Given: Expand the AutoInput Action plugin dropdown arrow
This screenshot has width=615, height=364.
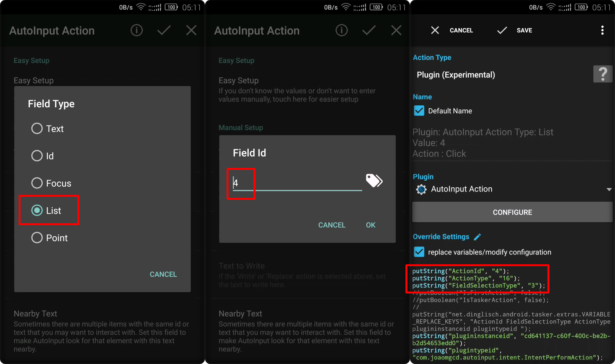Looking at the screenshot, I should [x=609, y=189].
